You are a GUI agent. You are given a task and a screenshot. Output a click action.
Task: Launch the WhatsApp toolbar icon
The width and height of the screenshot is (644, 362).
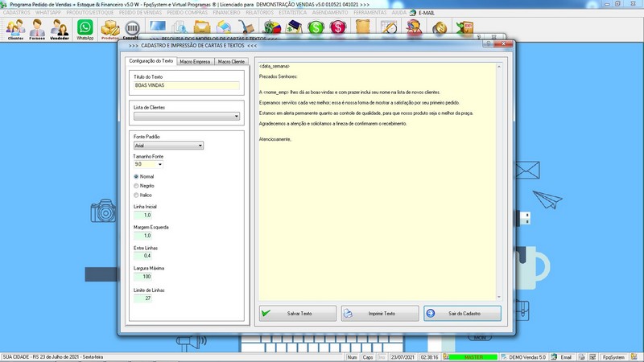coord(85,29)
